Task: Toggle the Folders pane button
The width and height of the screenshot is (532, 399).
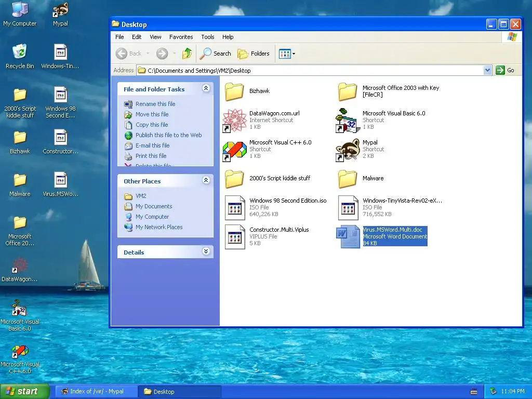Action: [254, 54]
